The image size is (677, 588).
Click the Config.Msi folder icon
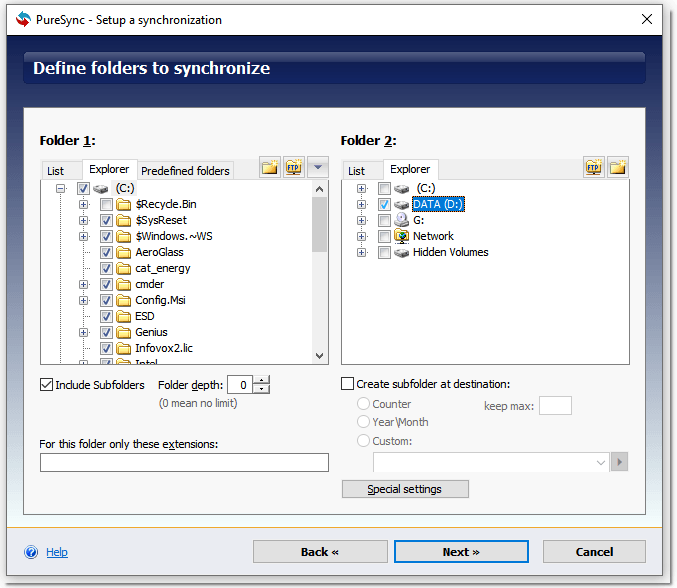123,300
